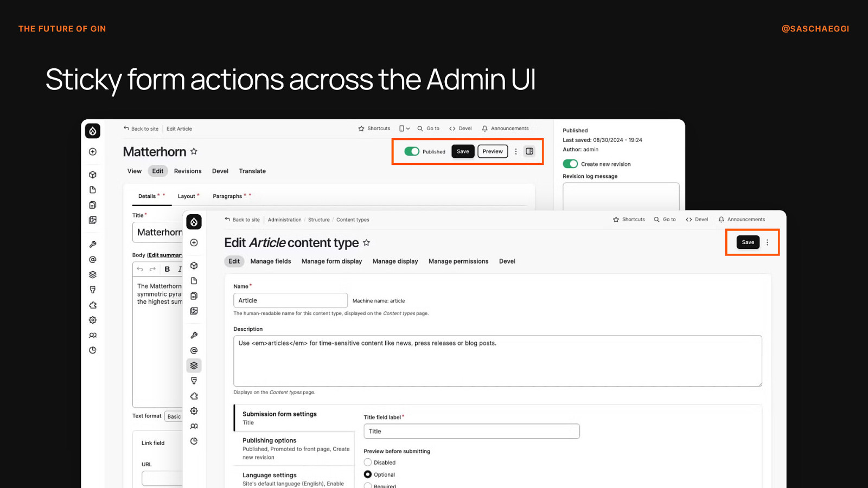Open the Manage display tab
Viewport: 868px width, 488px height.
coord(395,261)
